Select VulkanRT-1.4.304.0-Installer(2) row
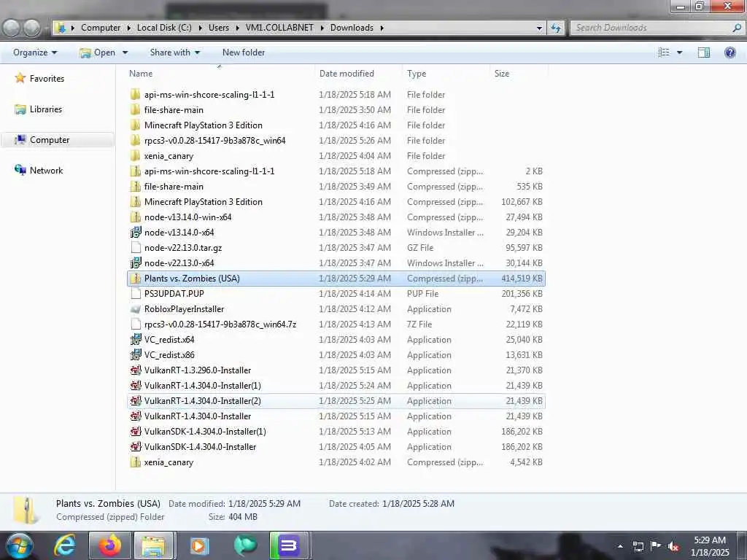The width and height of the screenshot is (747, 560). [x=336, y=401]
